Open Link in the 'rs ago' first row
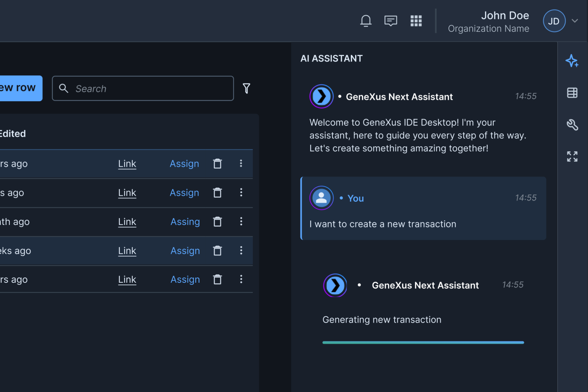 (x=127, y=164)
